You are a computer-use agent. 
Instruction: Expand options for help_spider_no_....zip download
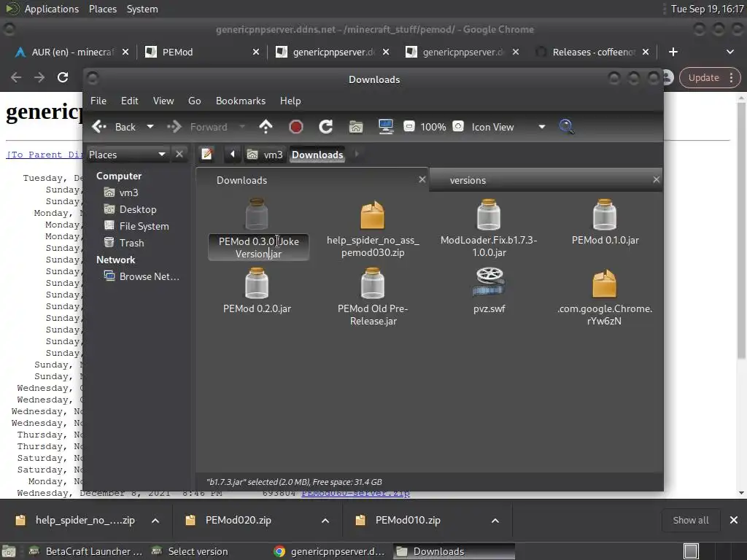tap(155, 521)
